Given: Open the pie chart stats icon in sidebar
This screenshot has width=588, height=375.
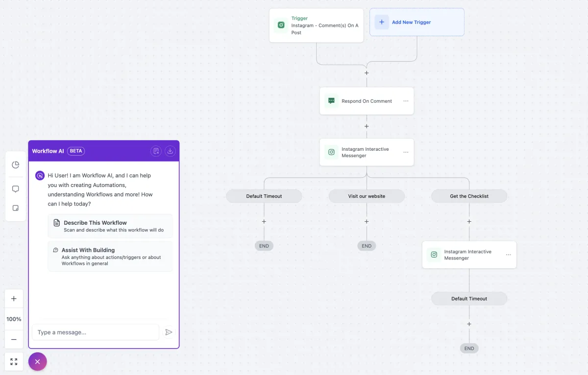Looking at the screenshot, I should pos(15,165).
